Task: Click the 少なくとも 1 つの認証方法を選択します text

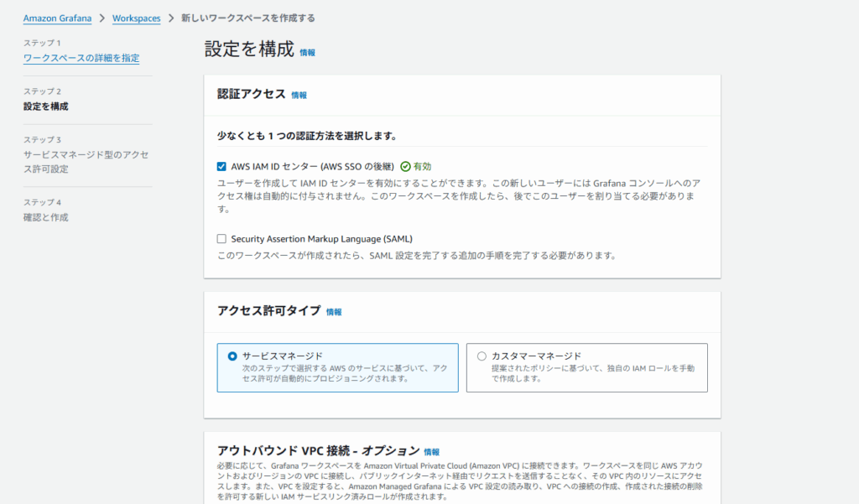Action: tap(307, 136)
